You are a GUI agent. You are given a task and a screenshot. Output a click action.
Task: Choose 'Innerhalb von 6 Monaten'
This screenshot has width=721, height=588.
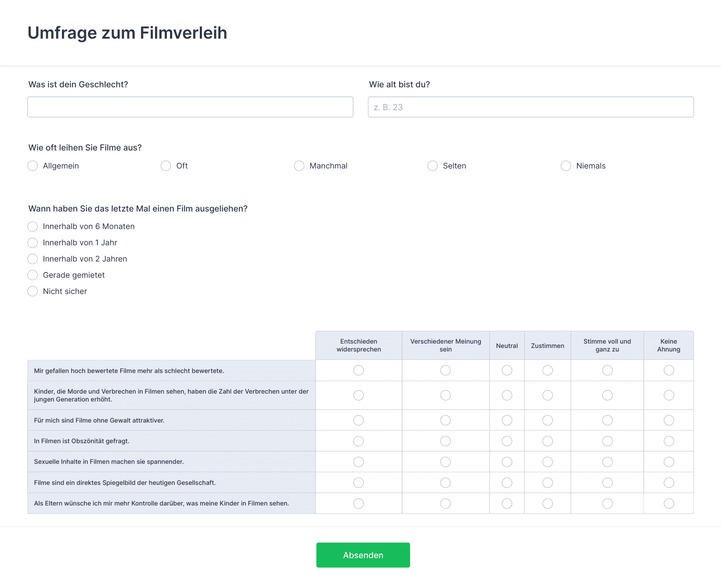[32, 226]
